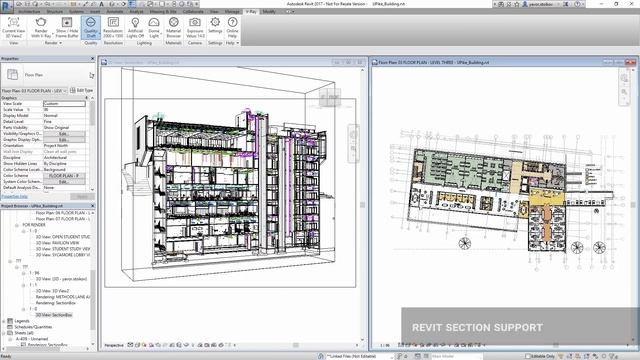Click Edit button for System Color Schemes
Image resolution: width=640 pixels, height=360 pixels.
coord(64,182)
